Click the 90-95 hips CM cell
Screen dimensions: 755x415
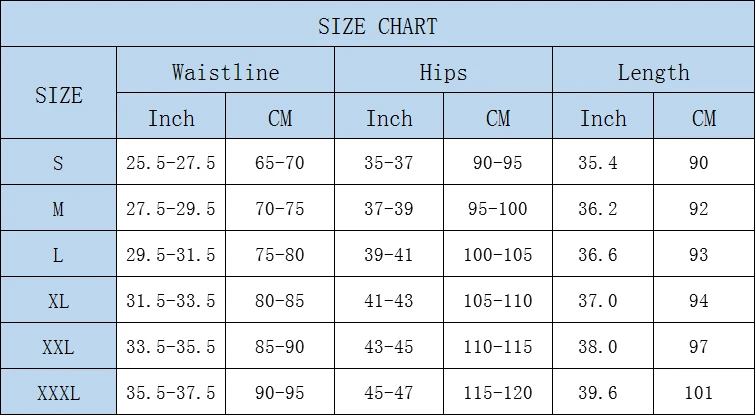pos(498,162)
